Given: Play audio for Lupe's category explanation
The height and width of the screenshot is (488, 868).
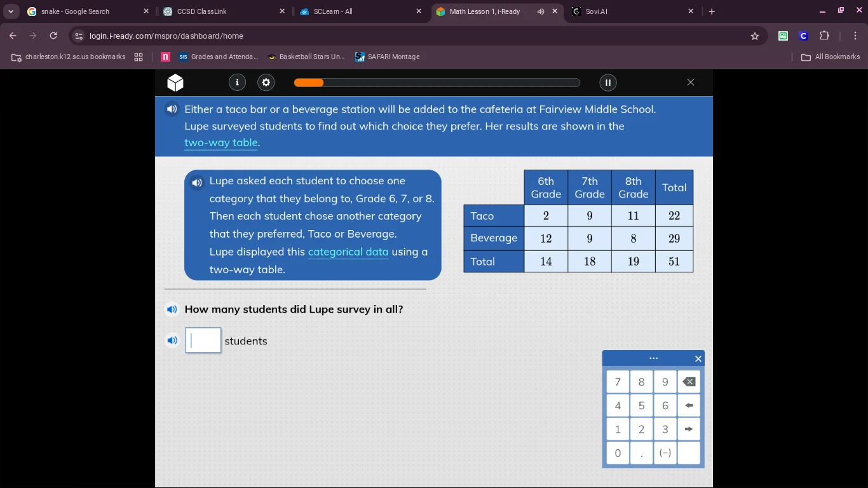Looking at the screenshot, I should click(197, 183).
